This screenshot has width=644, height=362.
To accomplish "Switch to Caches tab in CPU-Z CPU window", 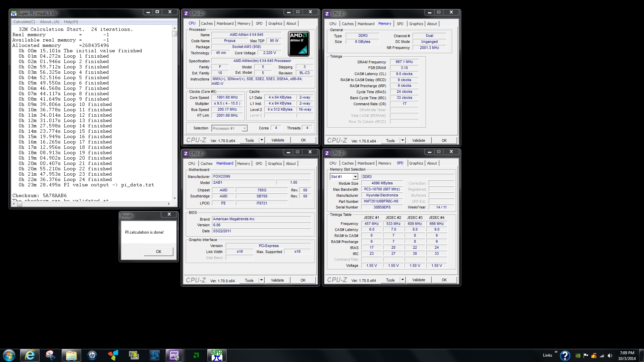I will point(207,23).
